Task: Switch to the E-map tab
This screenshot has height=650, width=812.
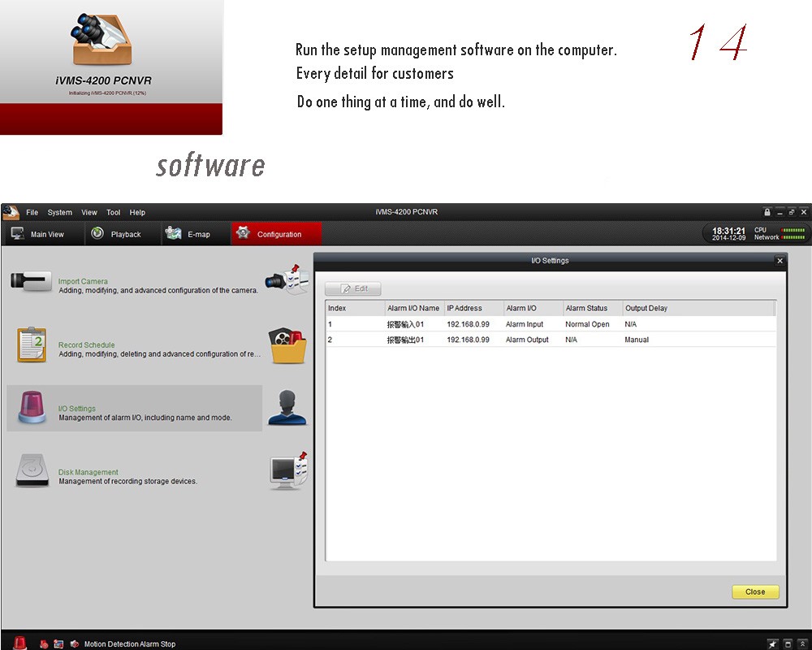Action: 189,234
